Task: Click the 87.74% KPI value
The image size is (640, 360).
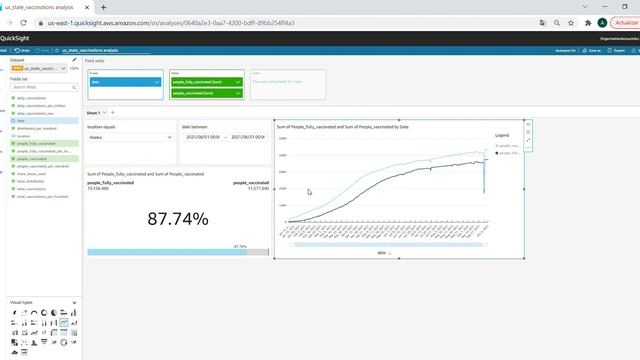Action: click(x=178, y=219)
